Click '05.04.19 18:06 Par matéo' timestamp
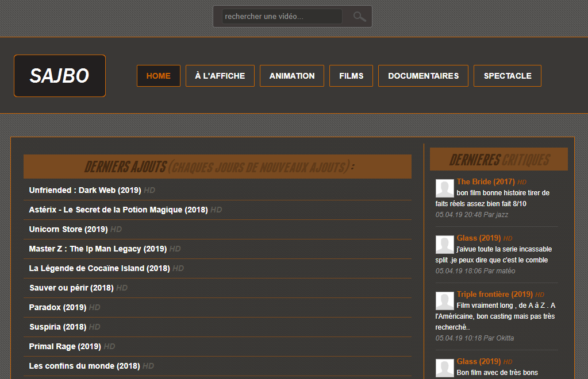 pyautogui.click(x=475, y=271)
